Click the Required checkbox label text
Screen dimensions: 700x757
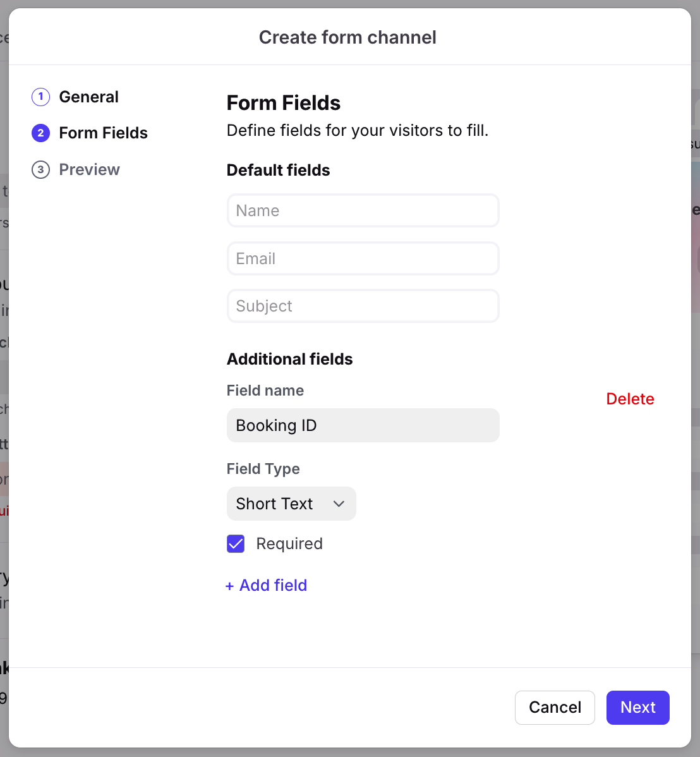[x=289, y=543]
